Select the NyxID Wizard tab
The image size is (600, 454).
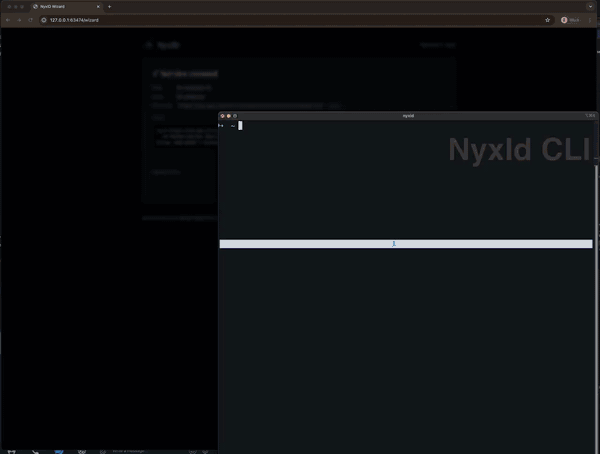66,7
